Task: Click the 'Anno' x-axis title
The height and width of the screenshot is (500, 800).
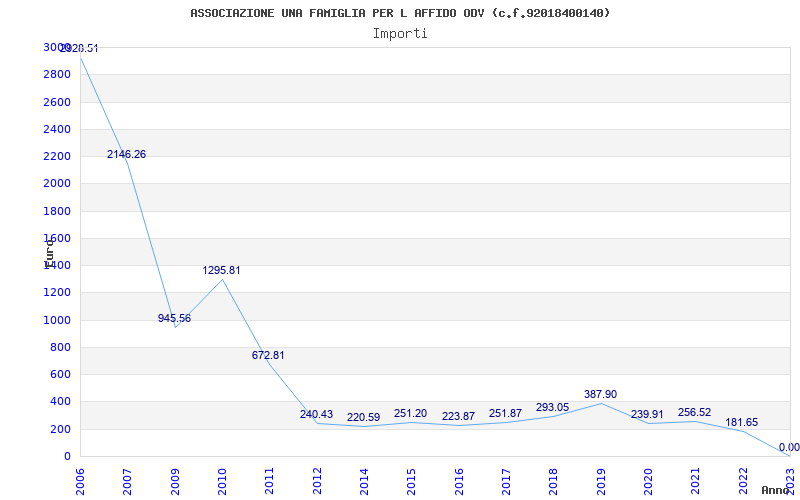Action: (776, 490)
